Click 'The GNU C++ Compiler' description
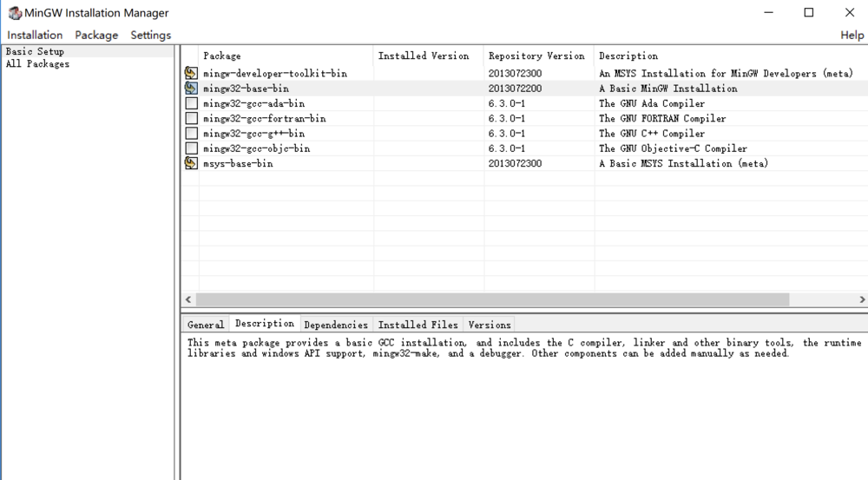Image resolution: width=868 pixels, height=480 pixels. tap(652, 134)
